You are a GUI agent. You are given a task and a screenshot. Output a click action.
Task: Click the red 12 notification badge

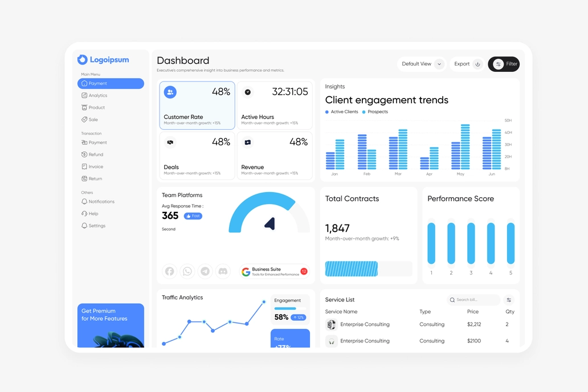(304, 271)
